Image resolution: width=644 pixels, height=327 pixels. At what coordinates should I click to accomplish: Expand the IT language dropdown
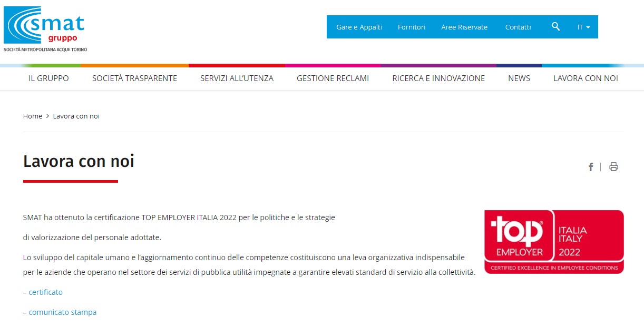[583, 27]
